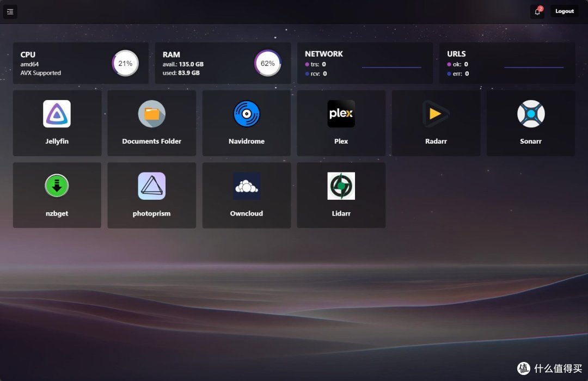Click the Lidarr app icon
Image resolution: width=588 pixels, height=381 pixels.
341,186
